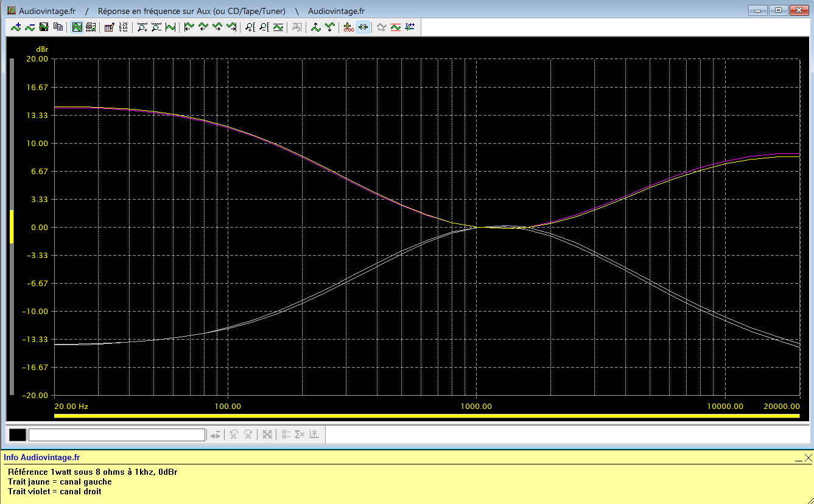Click the curve icon with down-right arrow
814x504 pixels.
231,27
